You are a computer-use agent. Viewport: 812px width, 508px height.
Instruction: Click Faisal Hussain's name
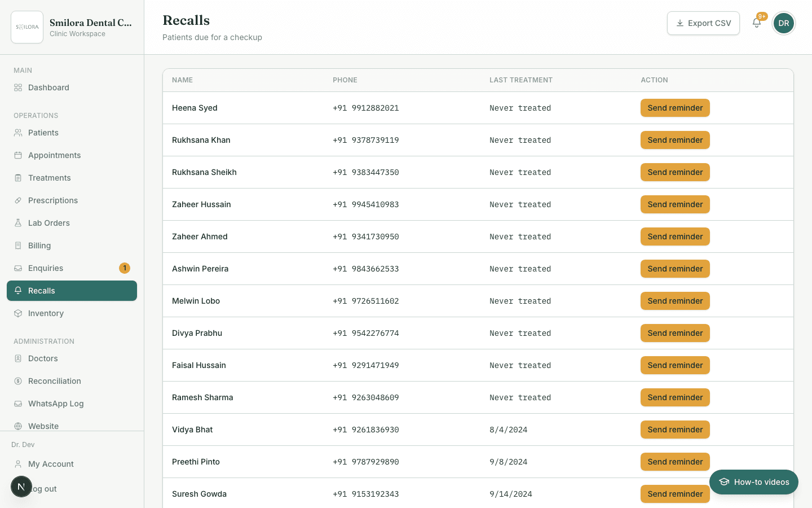coord(199,365)
